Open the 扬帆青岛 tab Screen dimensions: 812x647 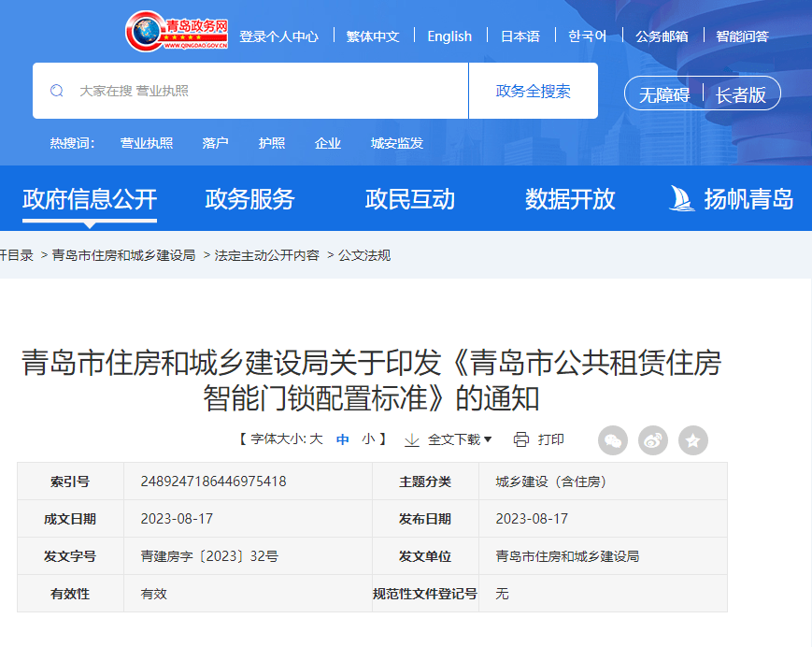click(748, 199)
